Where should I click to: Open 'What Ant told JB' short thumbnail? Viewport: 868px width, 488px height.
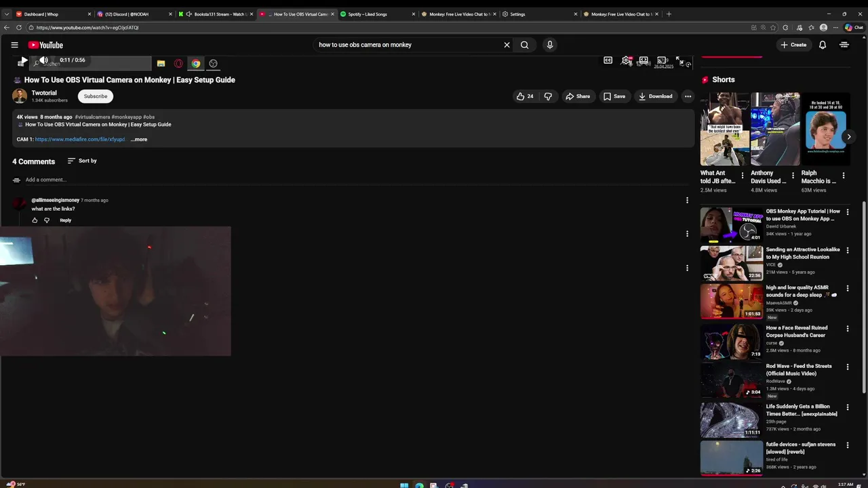[725, 129]
